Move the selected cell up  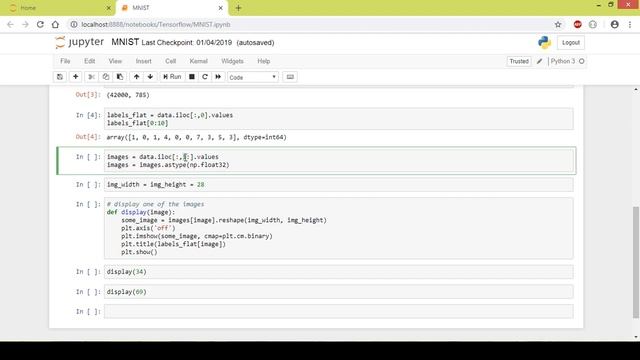pyautogui.click(x=136, y=77)
